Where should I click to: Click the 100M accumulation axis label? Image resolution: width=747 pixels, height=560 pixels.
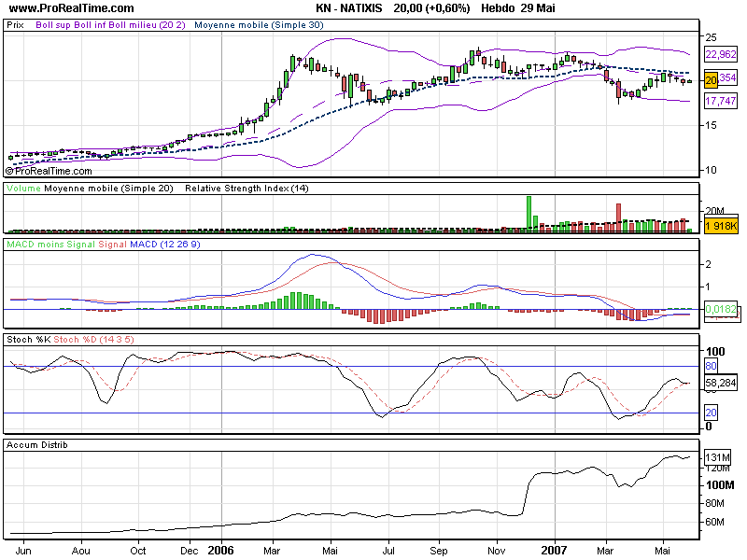[x=720, y=485]
